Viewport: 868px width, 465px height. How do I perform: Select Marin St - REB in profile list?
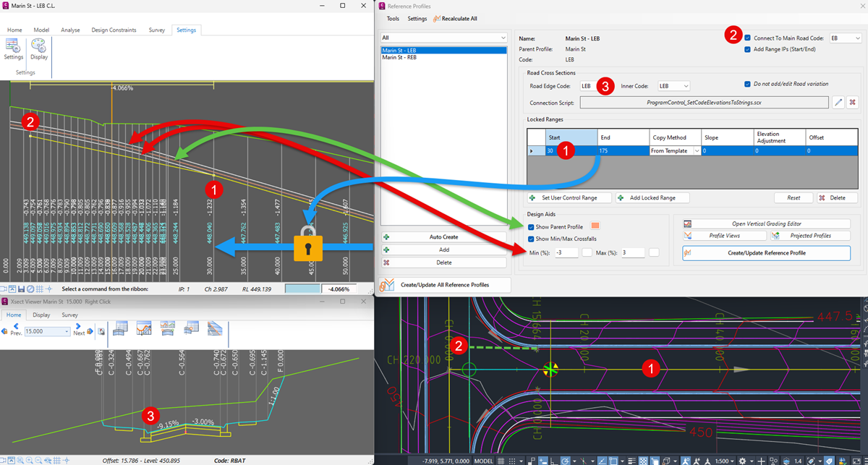(399, 58)
